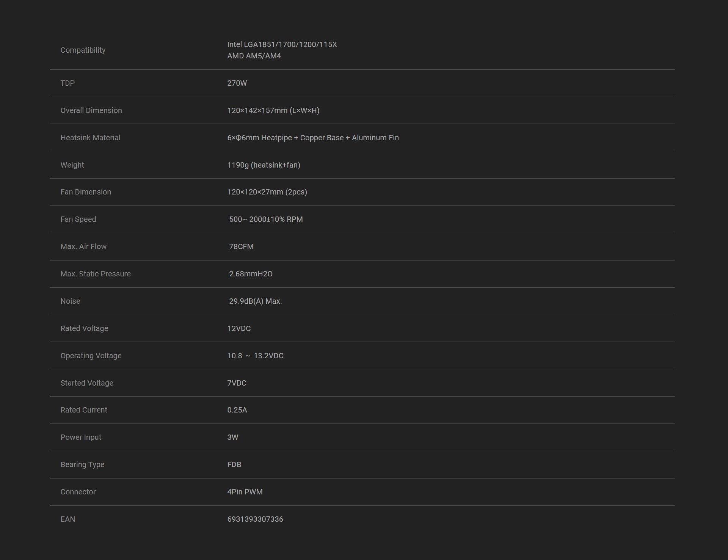Click the 270W TDP value
The image size is (728, 560).
click(x=237, y=83)
